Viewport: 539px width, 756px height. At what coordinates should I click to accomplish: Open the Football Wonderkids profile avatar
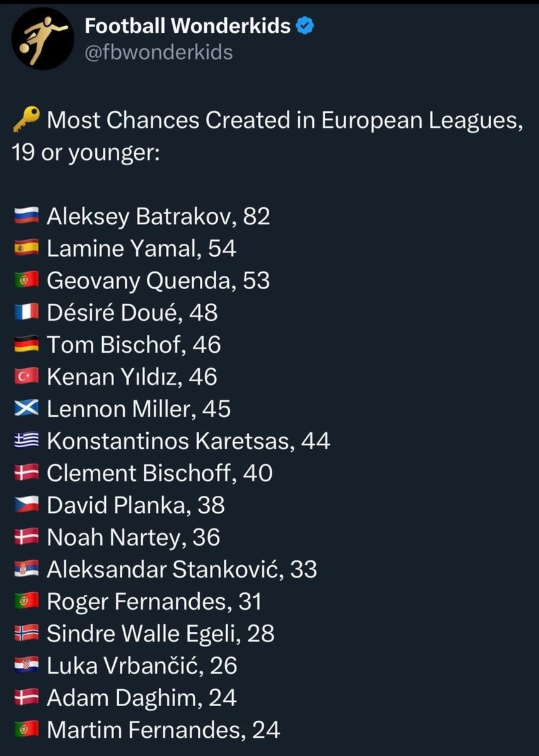(x=43, y=38)
